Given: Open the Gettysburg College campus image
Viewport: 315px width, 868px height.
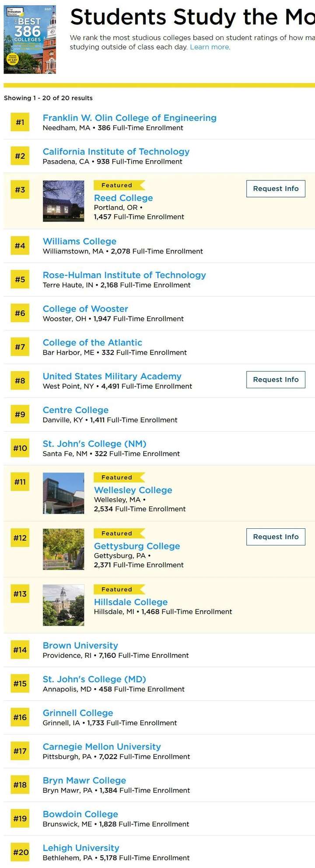Looking at the screenshot, I should tap(63, 549).
